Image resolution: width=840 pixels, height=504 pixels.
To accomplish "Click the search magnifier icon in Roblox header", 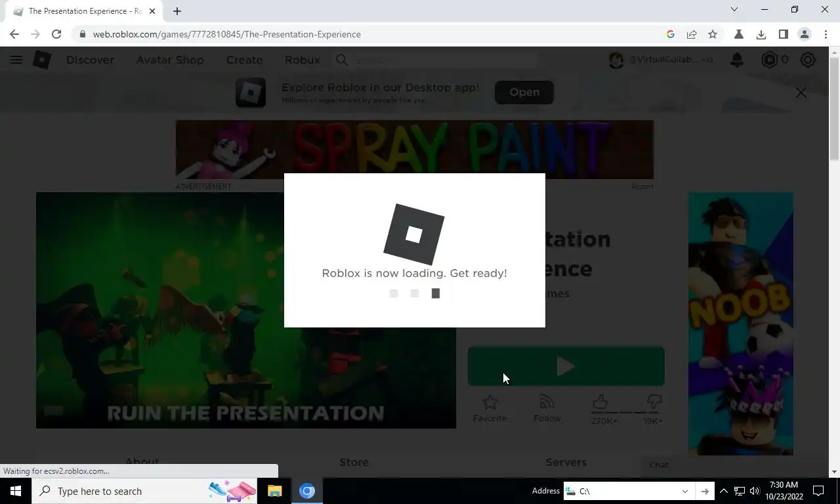I will pyautogui.click(x=342, y=60).
